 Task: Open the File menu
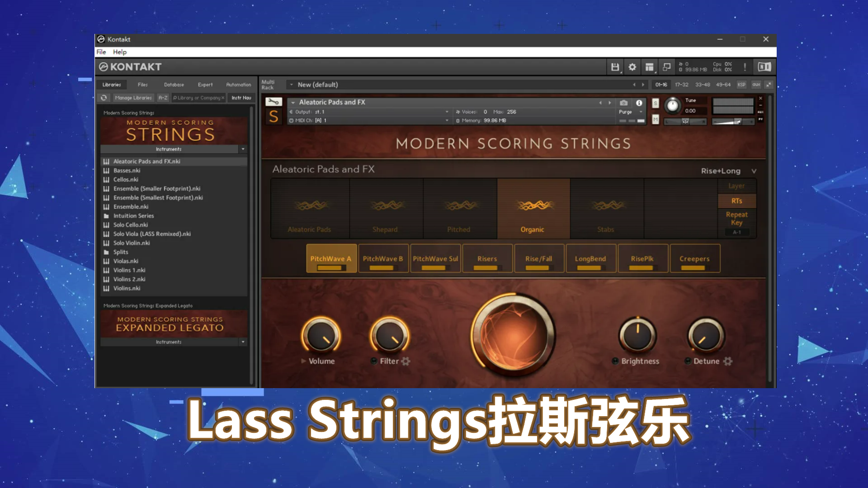coord(102,52)
